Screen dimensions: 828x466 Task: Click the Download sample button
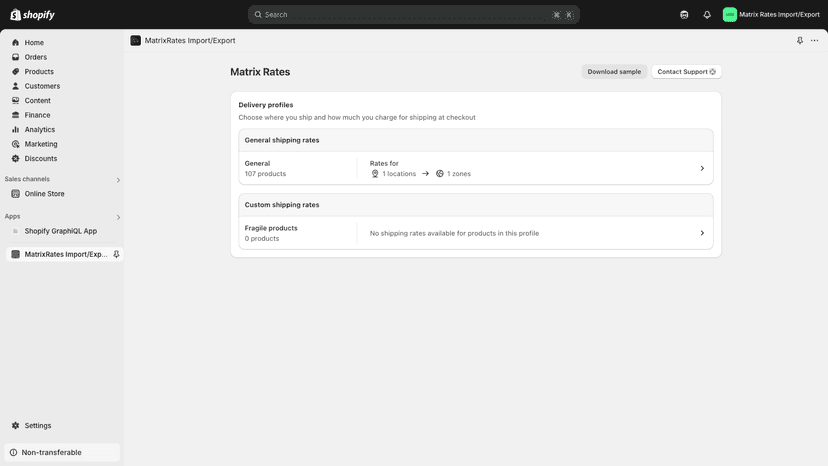(x=614, y=72)
